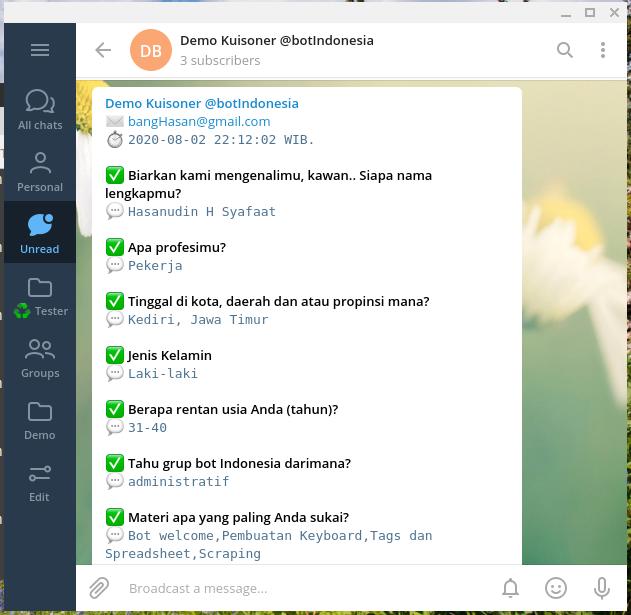Viewport: 631px width, 615px height.
Task: Click the question Materi apa yang paling Anda sukai?
Action: [238, 517]
